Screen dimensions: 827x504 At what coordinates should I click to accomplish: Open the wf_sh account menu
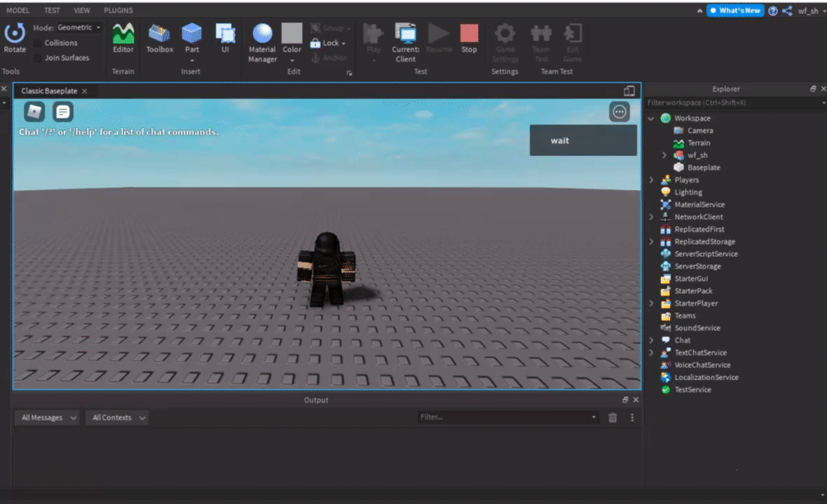811,11
